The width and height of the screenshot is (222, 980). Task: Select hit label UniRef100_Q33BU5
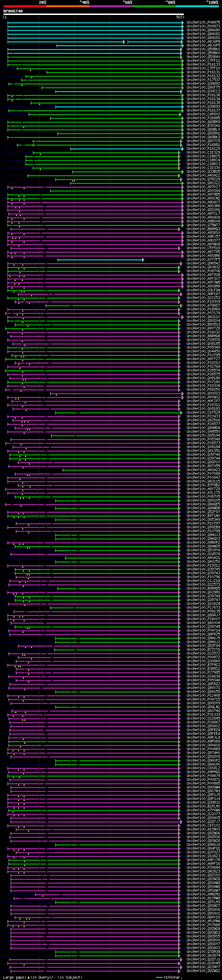tap(203, 172)
